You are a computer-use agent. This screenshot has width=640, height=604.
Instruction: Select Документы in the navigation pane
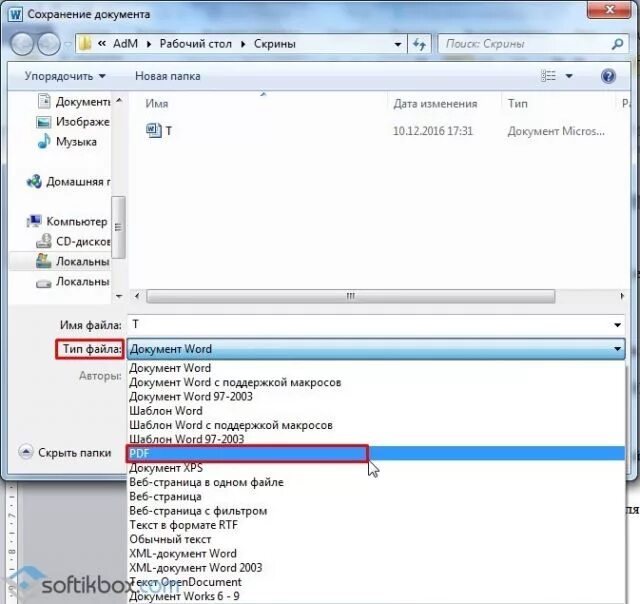(x=74, y=101)
